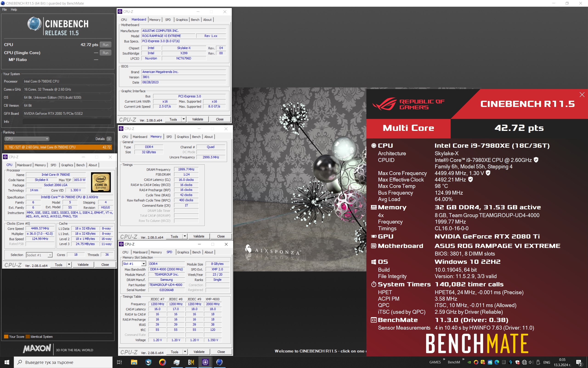Click the CPU-Z taskbar icon
Screen dimensions: 588x368
pyautogui.click(x=205, y=362)
